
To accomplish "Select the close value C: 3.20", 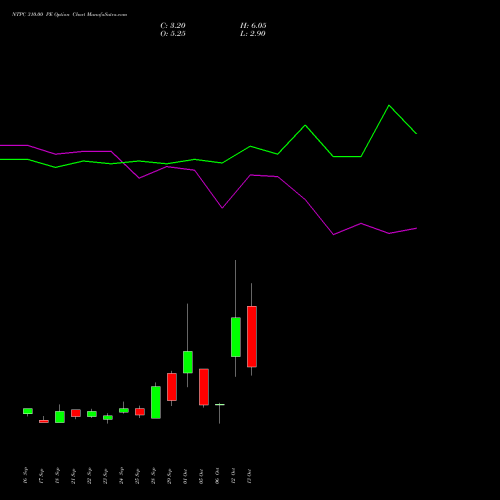I will tap(173, 26).
